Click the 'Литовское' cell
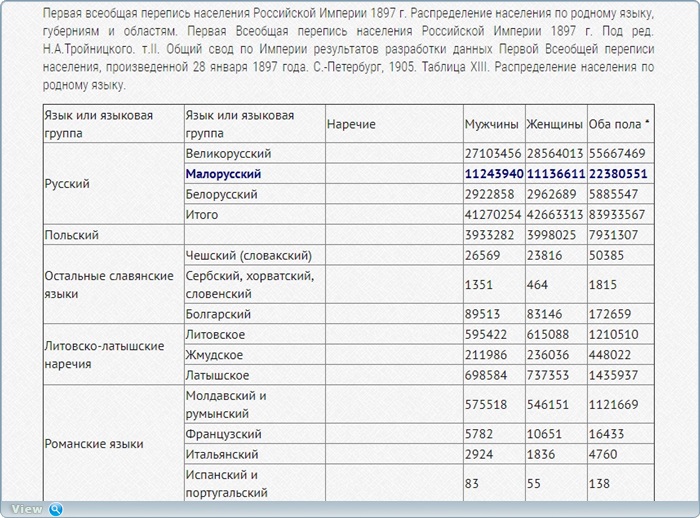This screenshot has width=700, height=518. pyautogui.click(x=255, y=334)
